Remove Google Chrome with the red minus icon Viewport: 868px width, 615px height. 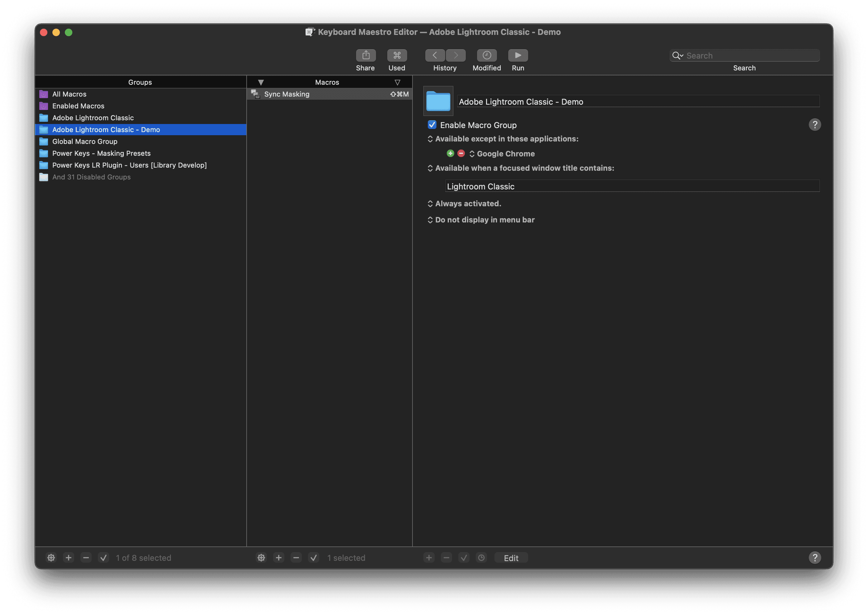coord(461,153)
